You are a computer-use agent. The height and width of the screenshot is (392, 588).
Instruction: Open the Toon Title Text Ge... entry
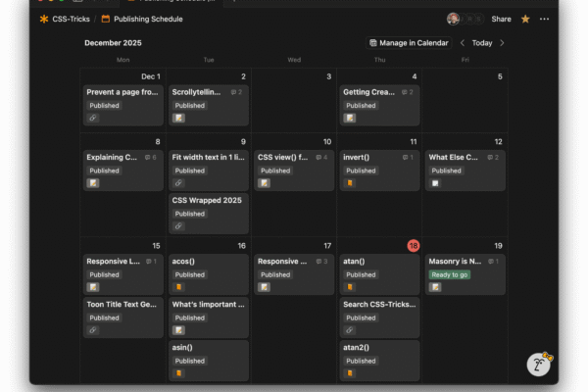click(123, 318)
